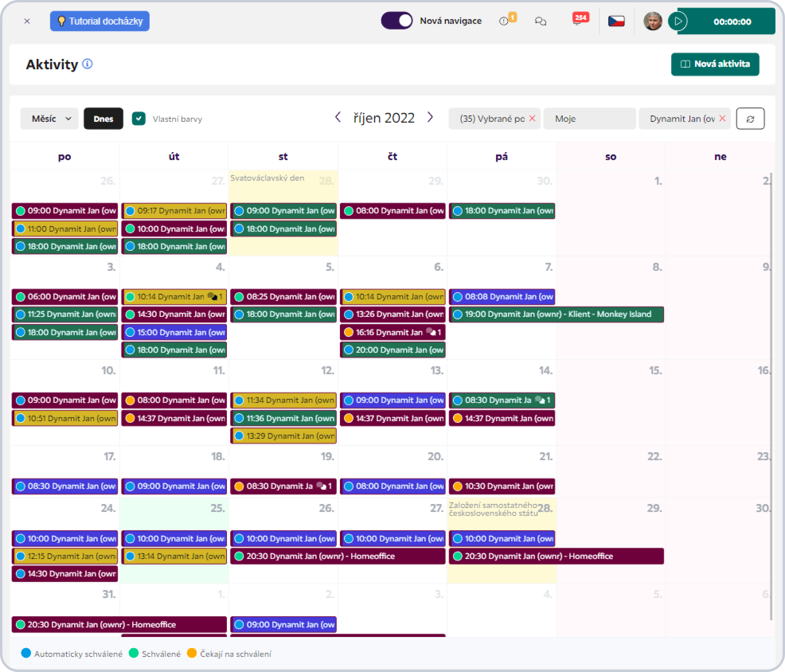Open the 16:16 Dynamit Jan activity
The image size is (785, 672).
[x=392, y=332]
